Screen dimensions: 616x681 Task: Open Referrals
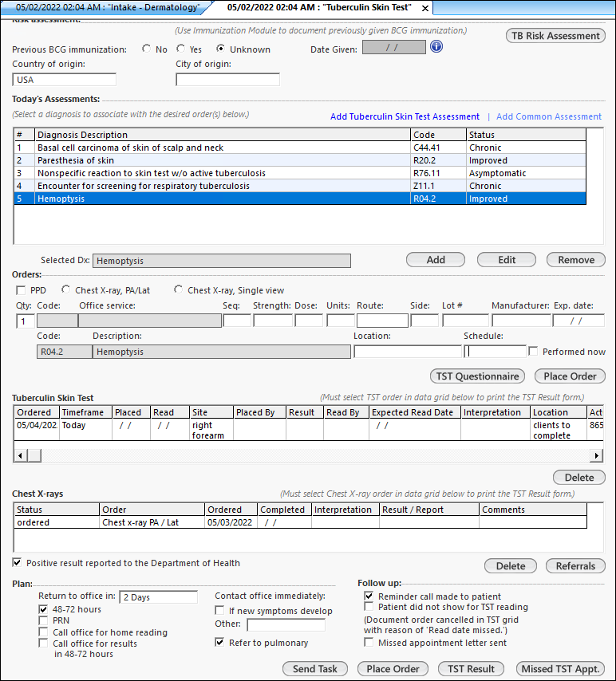click(575, 566)
